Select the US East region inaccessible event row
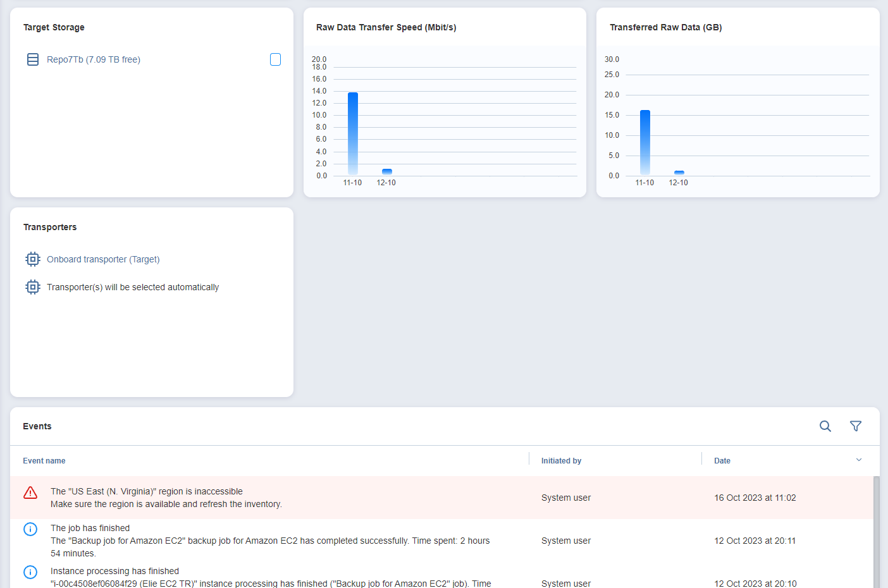 tap(379, 498)
